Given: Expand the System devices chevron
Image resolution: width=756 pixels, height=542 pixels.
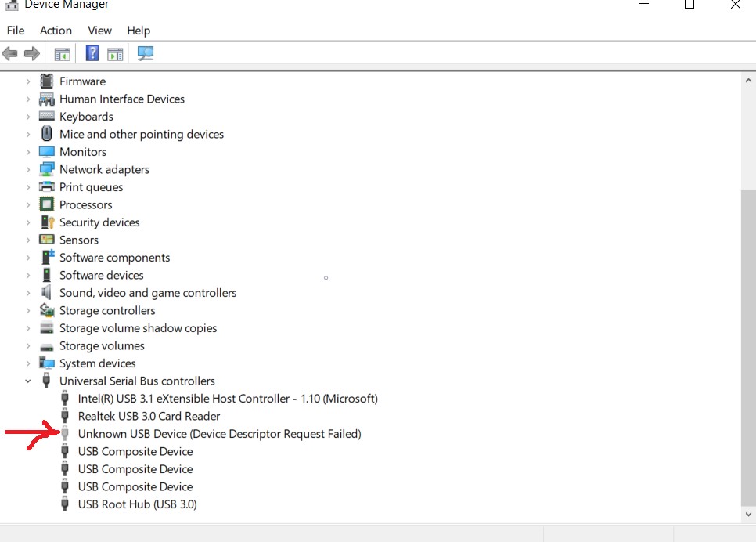Looking at the screenshot, I should [28, 363].
